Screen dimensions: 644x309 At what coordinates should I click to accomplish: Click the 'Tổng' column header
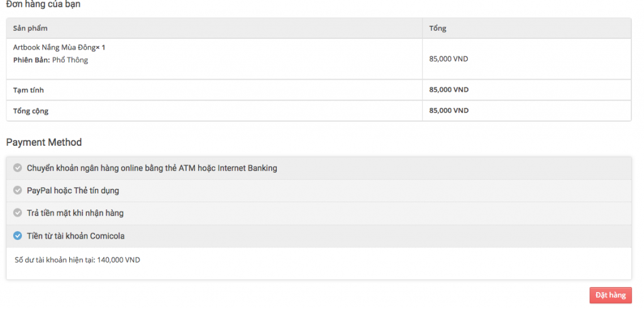pos(438,28)
